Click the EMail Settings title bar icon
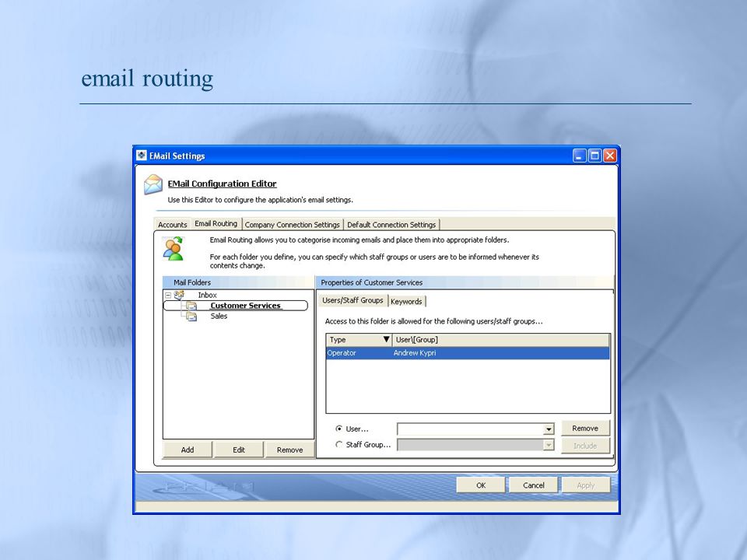 (142, 156)
